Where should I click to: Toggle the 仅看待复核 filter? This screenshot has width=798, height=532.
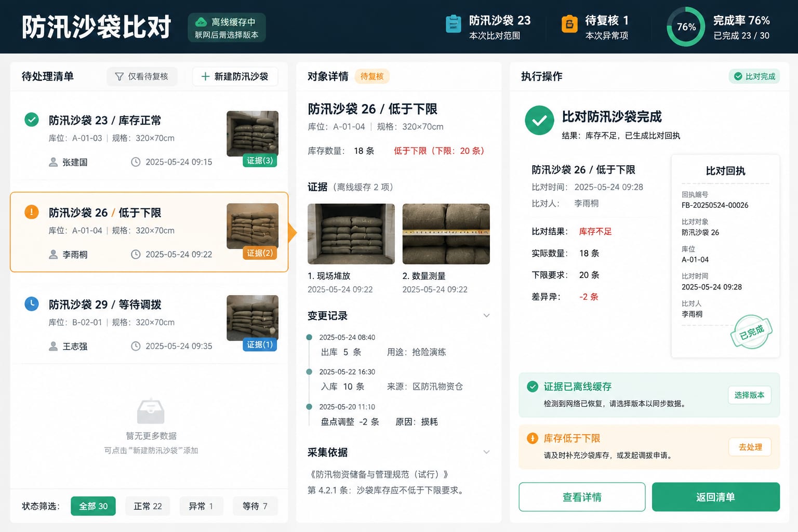pyautogui.click(x=142, y=76)
